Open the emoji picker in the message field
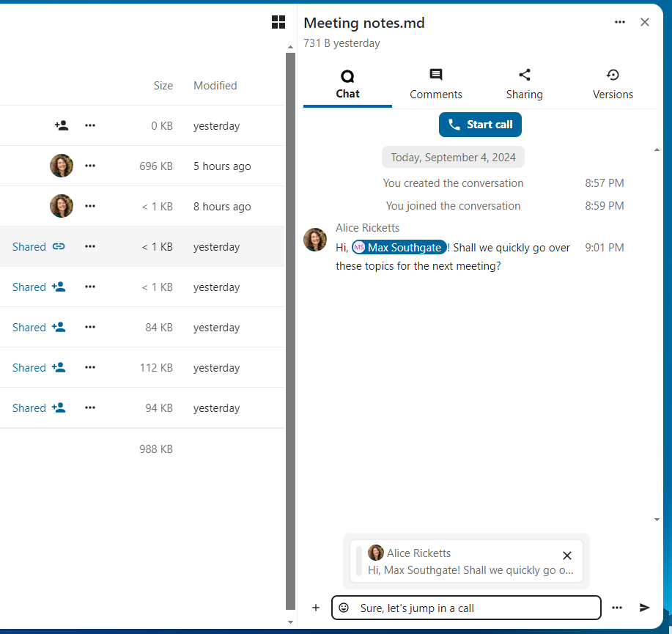Viewport: 672px width, 634px height. 344,608
